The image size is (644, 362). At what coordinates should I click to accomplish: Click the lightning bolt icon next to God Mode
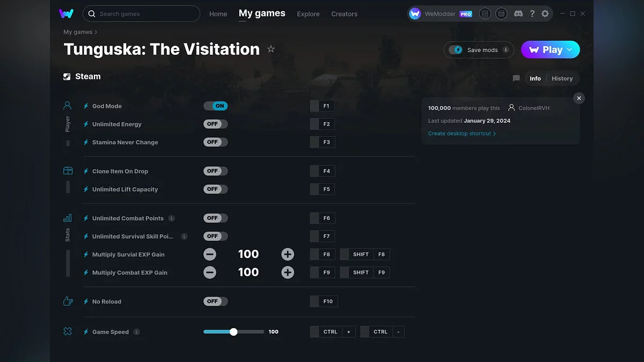[85, 106]
